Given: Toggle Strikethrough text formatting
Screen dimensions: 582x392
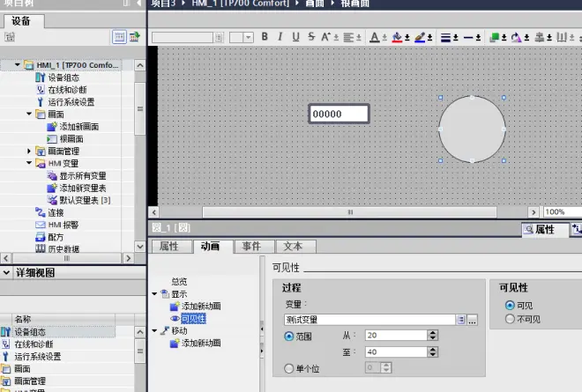Looking at the screenshot, I should [x=311, y=37].
